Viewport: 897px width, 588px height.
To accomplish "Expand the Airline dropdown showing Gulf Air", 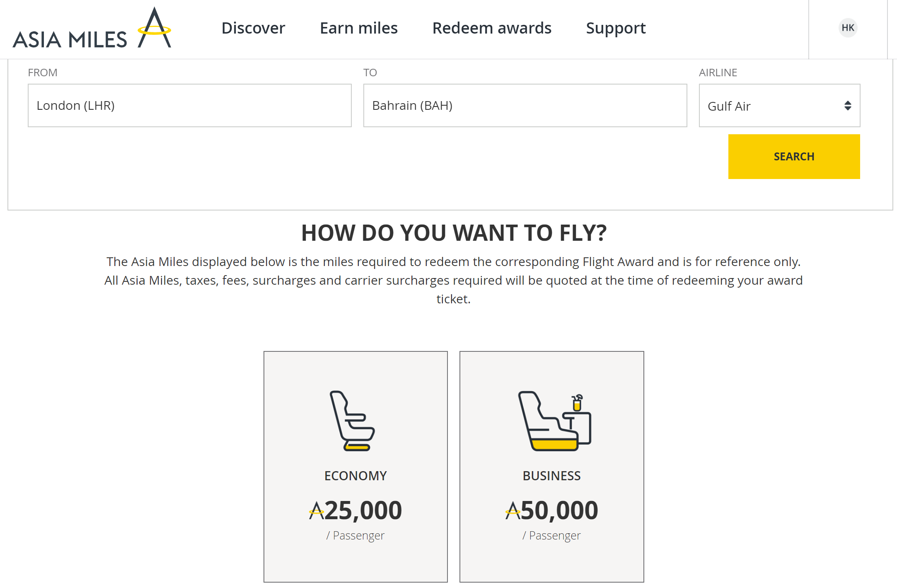I will click(x=779, y=106).
